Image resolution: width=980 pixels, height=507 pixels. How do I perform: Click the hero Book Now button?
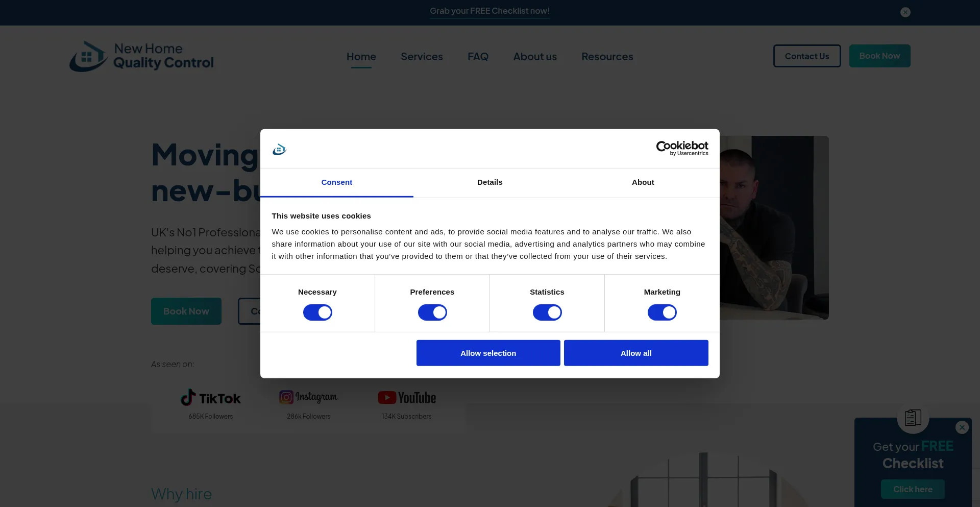click(186, 311)
